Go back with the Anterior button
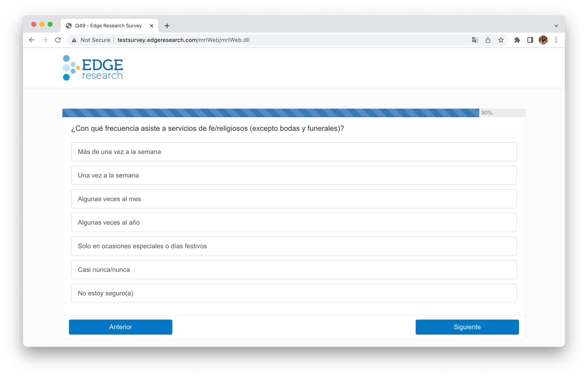This screenshot has width=588, height=377. (x=120, y=327)
